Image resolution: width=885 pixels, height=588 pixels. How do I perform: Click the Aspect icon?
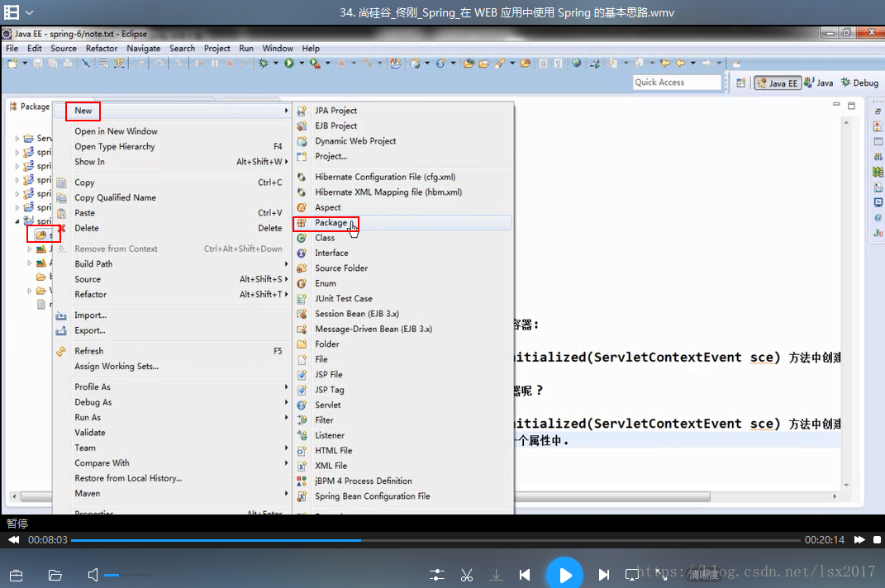[x=302, y=207]
